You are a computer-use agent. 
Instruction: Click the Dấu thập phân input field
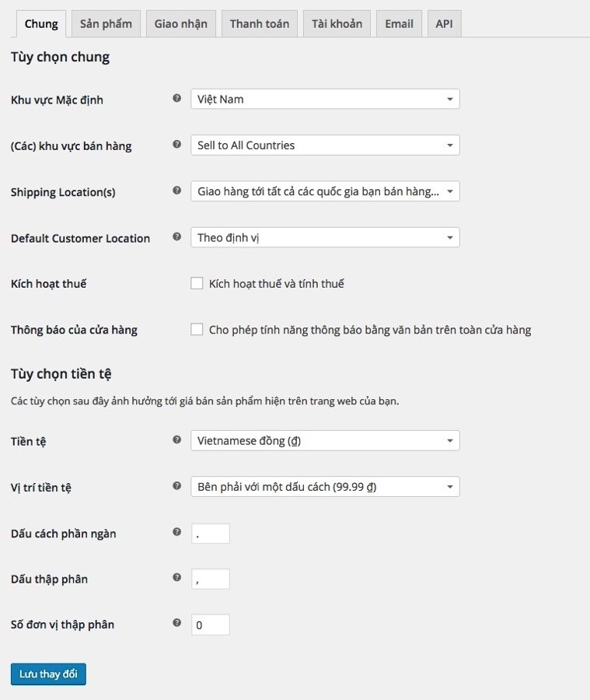click(211, 579)
